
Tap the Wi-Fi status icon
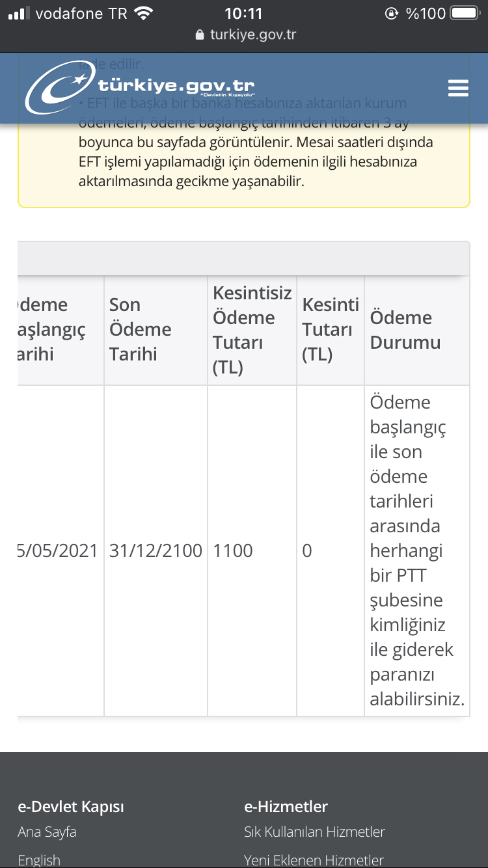click(143, 13)
